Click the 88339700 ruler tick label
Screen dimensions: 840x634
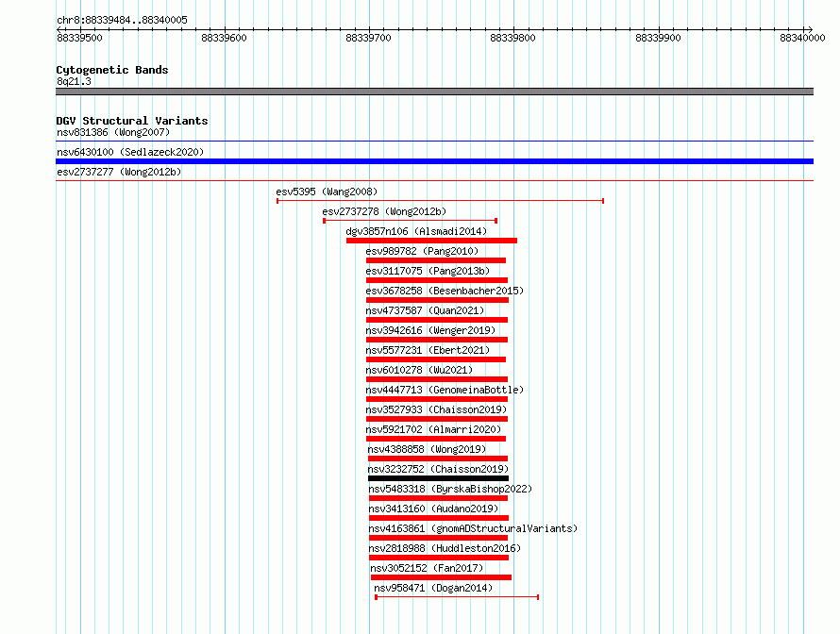[369, 38]
